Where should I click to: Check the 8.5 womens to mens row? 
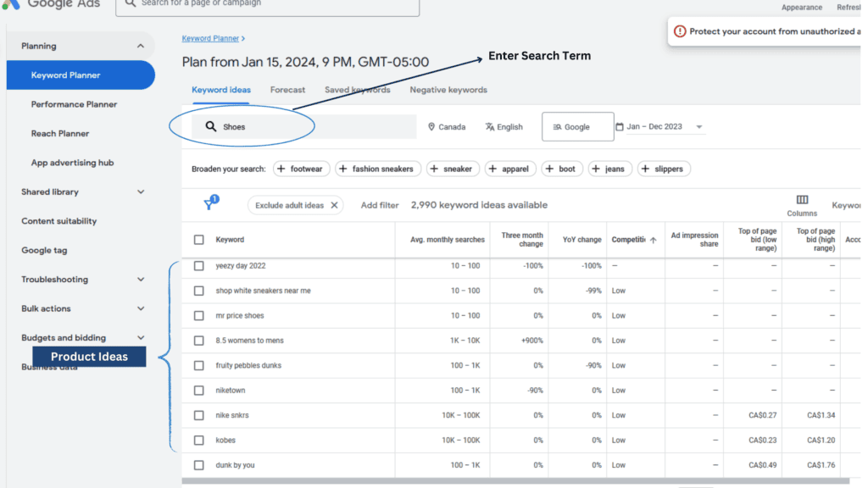(x=198, y=341)
